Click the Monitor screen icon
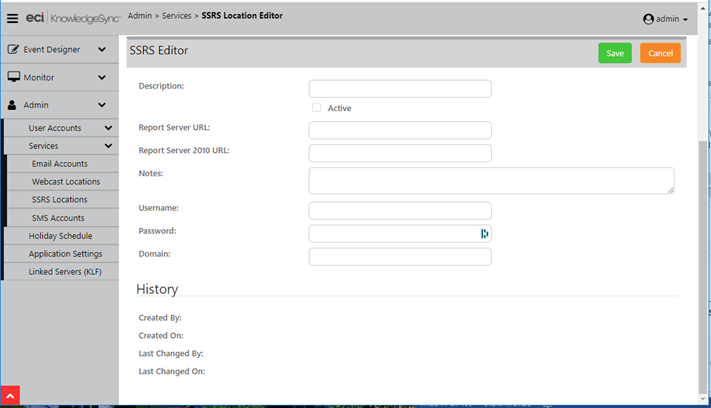The height and width of the screenshot is (408, 711). tap(13, 77)
